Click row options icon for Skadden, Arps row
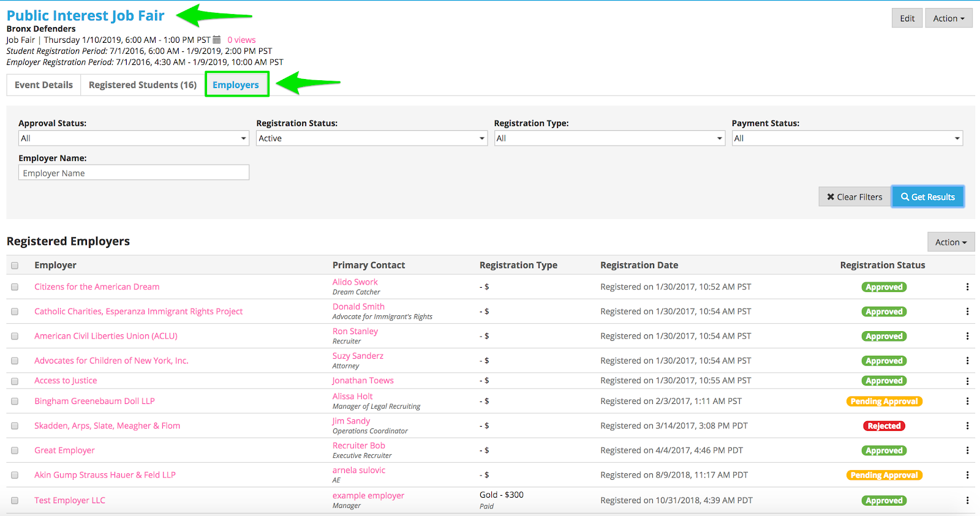Screen dimensions: 980x516 [x=967, y=426]
